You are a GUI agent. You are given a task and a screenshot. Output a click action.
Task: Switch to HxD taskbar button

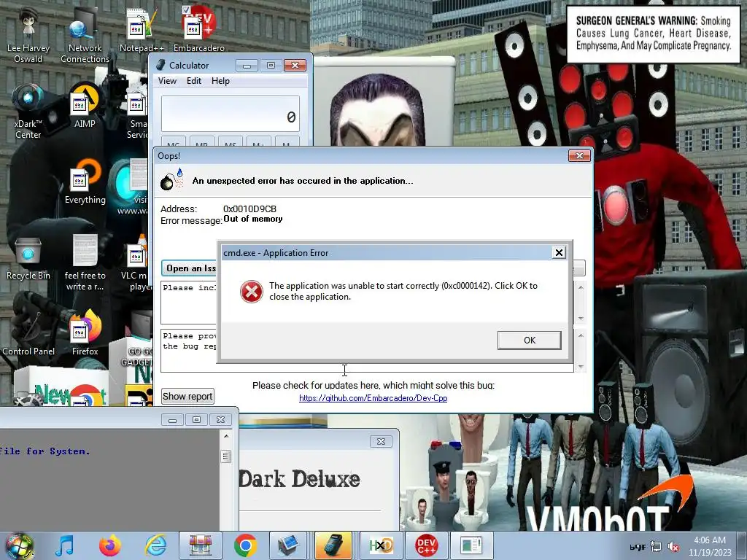coord(381,545)
